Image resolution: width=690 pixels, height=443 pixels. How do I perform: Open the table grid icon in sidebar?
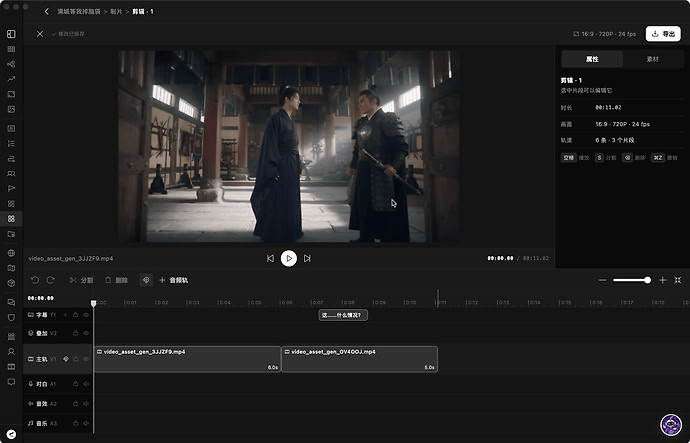(11, 49)
